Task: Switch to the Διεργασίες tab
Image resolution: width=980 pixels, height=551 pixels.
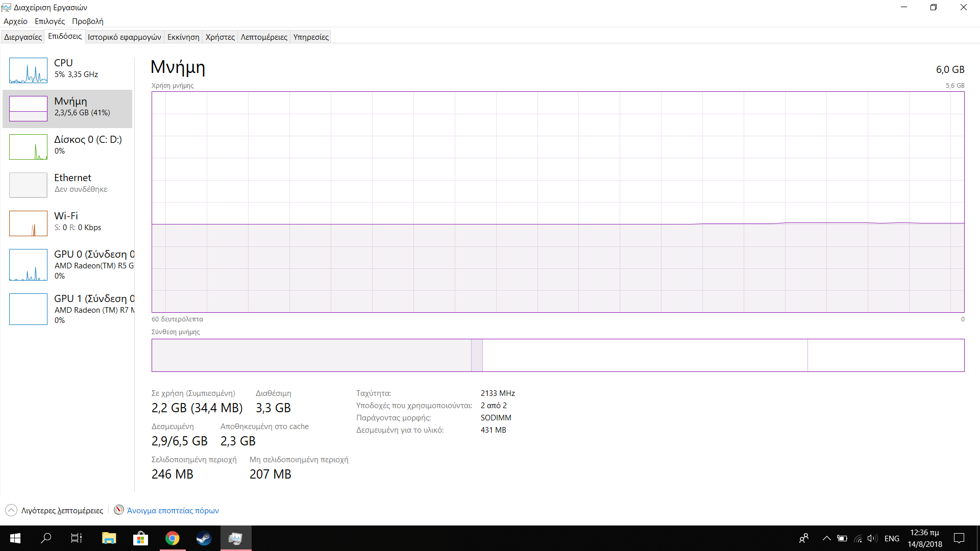Action: (23, 37)
